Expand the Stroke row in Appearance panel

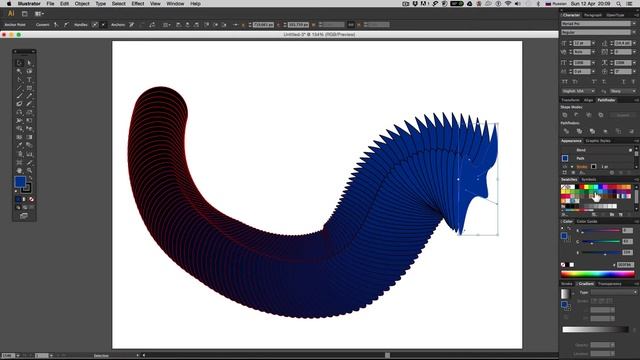572,167
